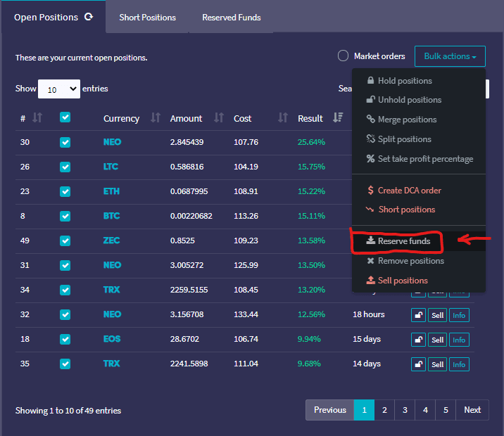Image resolution: width=504 pixels, height=436 pixels.
Task: Click Info button for EOS row
Action: (459, 340)
